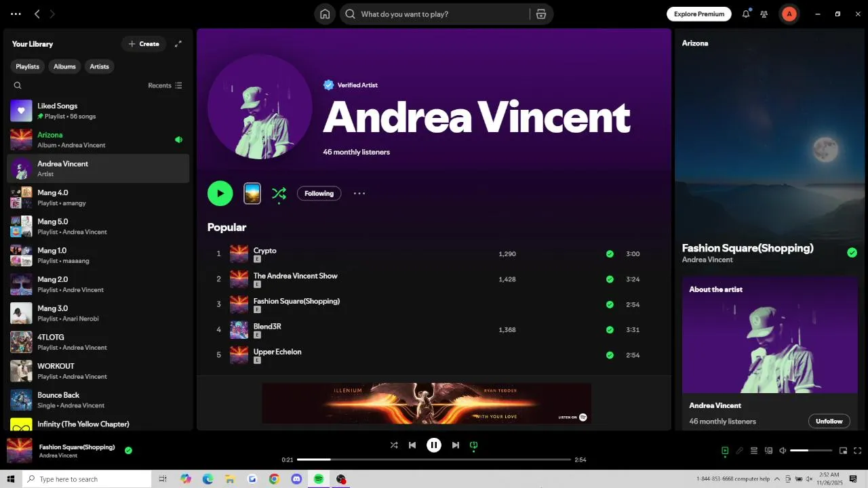Filter the library by Artists
This screenshot has width=868, height=488.
100,66
